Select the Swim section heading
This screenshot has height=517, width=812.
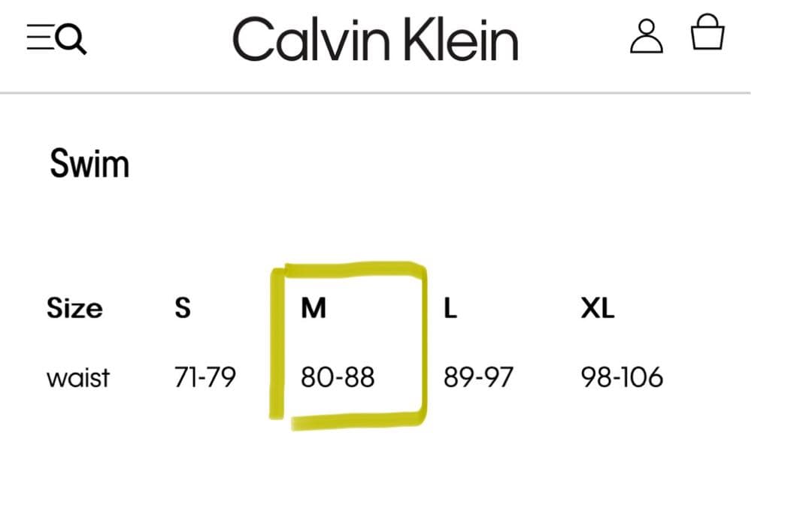click(x=89, y=164)
